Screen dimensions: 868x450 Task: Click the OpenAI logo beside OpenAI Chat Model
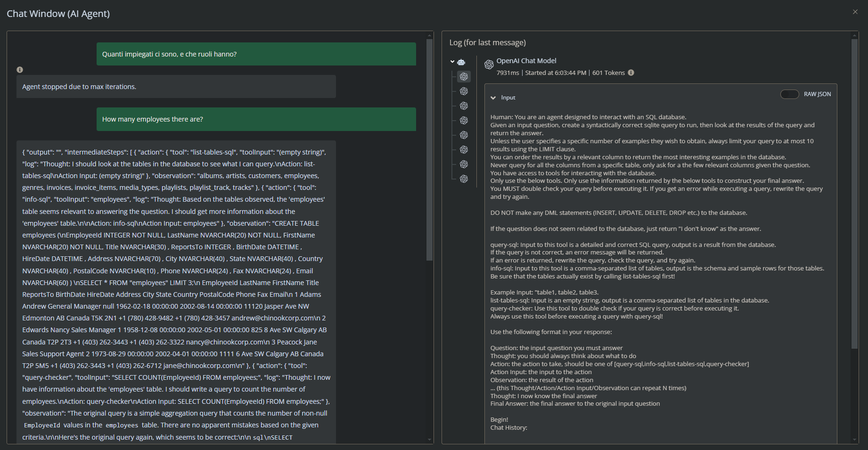[x=489, y=64]
